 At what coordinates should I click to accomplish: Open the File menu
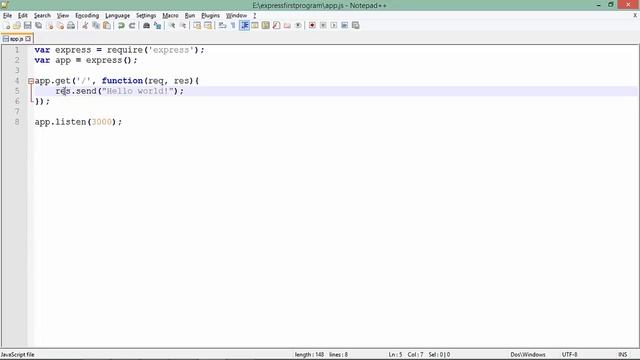(7, 16)
